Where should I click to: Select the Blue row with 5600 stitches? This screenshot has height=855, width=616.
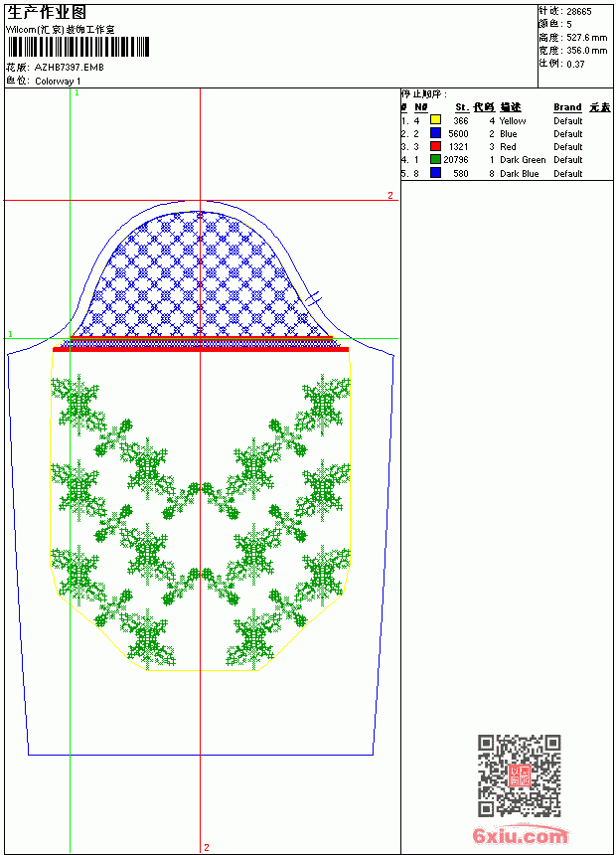point(507,133)
